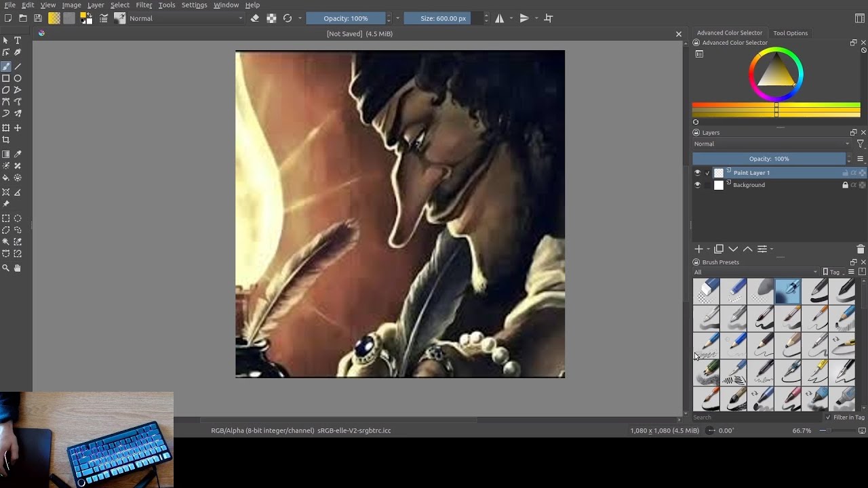Screen dimensions: 868x488
Task: Save the document
Action: click(38, 18)
